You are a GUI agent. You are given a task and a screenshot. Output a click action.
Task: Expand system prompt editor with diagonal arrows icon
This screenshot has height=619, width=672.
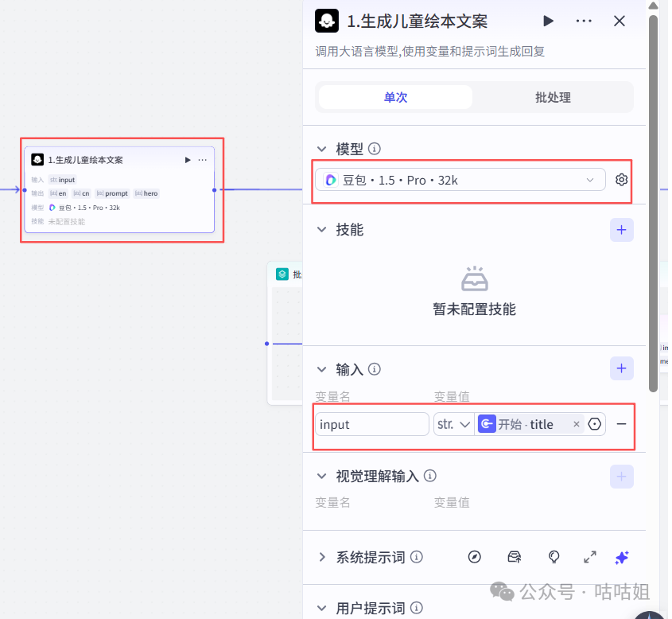click(589, 557)
